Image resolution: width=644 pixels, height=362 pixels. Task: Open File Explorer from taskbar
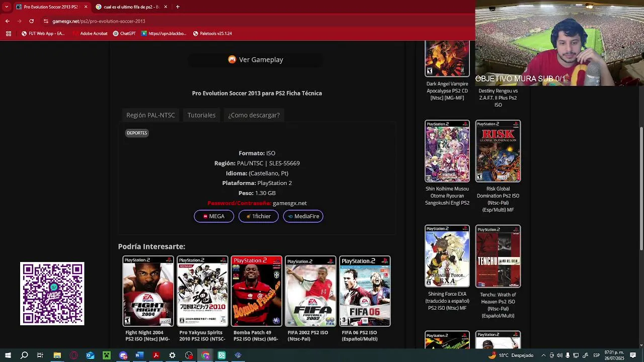pos(57,355)
